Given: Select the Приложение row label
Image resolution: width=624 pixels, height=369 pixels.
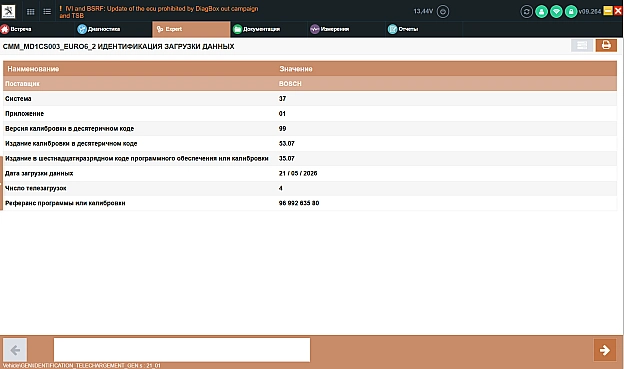Looking at the screenshot, I should [24, 113].
